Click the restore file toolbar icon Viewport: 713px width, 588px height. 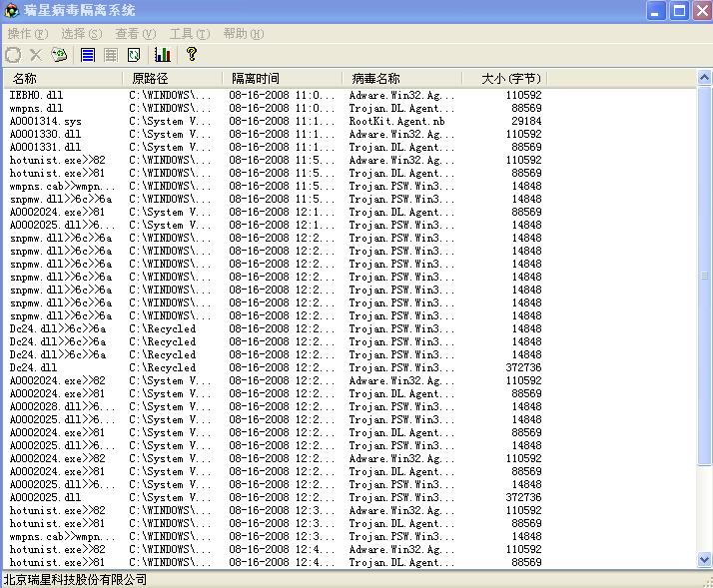(x=13, y=55)
